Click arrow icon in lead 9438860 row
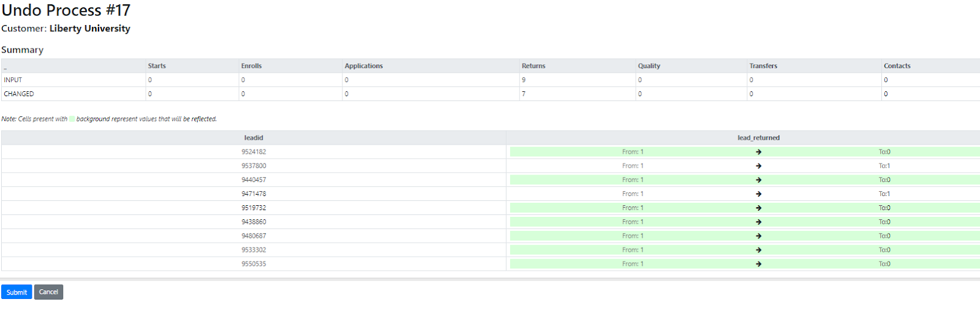 [758, 222]
